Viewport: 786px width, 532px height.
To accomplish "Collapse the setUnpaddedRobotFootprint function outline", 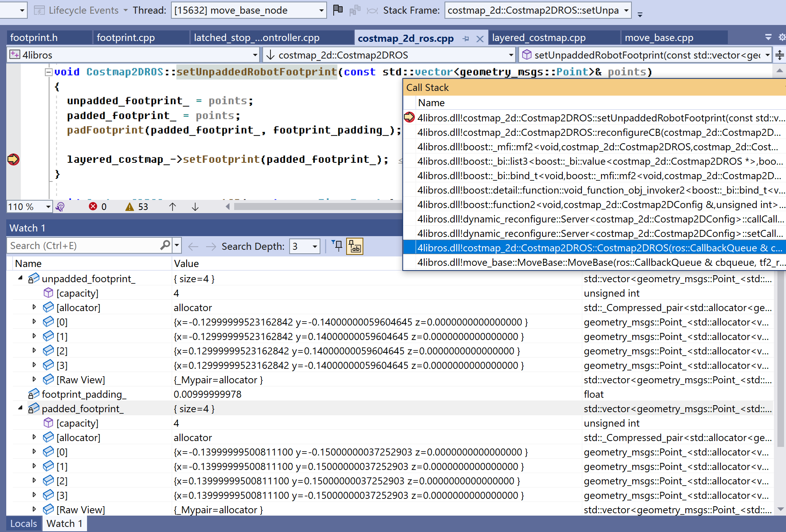I will point(49,72).
